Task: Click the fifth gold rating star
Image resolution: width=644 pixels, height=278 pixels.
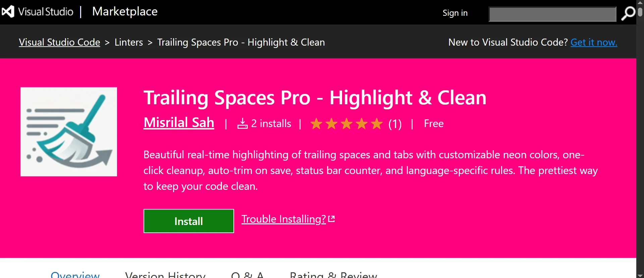Action: [377, 123]
